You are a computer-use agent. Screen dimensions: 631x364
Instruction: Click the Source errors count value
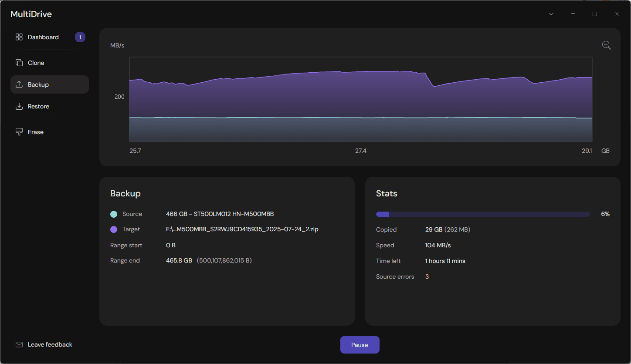[x=427, y=276]
